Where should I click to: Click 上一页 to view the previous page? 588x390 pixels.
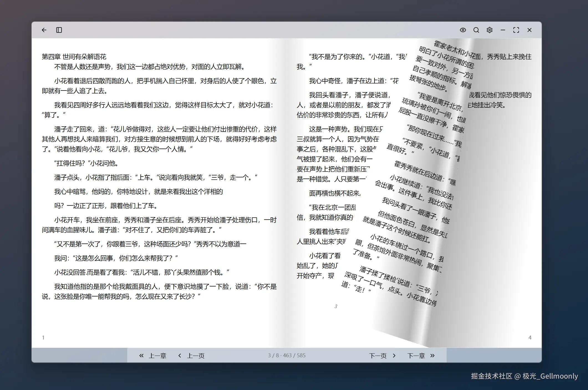click(x=196, y=356)
